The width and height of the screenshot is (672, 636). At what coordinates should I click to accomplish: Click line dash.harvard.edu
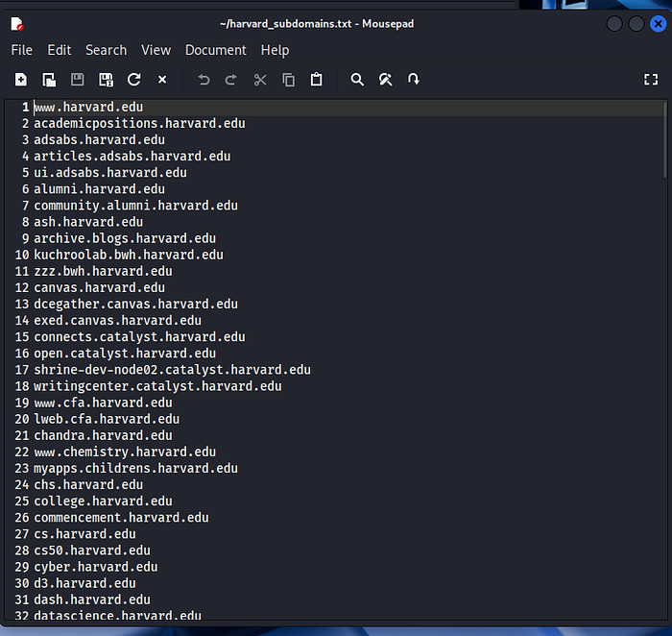tap(92, 600)
